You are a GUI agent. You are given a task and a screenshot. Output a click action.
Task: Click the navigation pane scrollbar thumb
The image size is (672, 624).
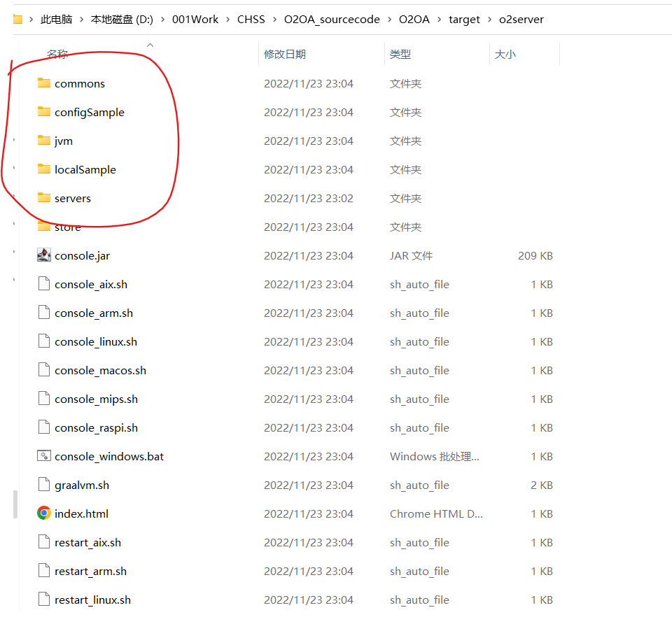click(x=15, y=504)
